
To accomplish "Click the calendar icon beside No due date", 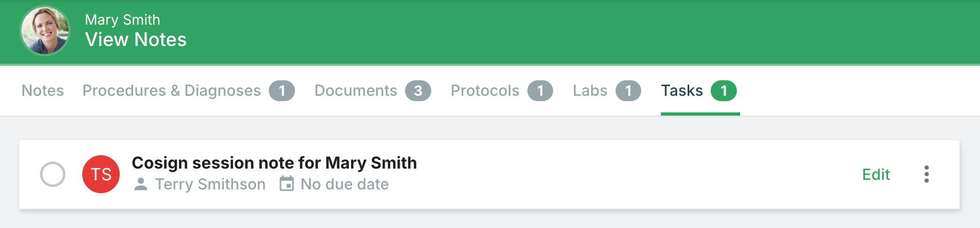I will point(287,184).
